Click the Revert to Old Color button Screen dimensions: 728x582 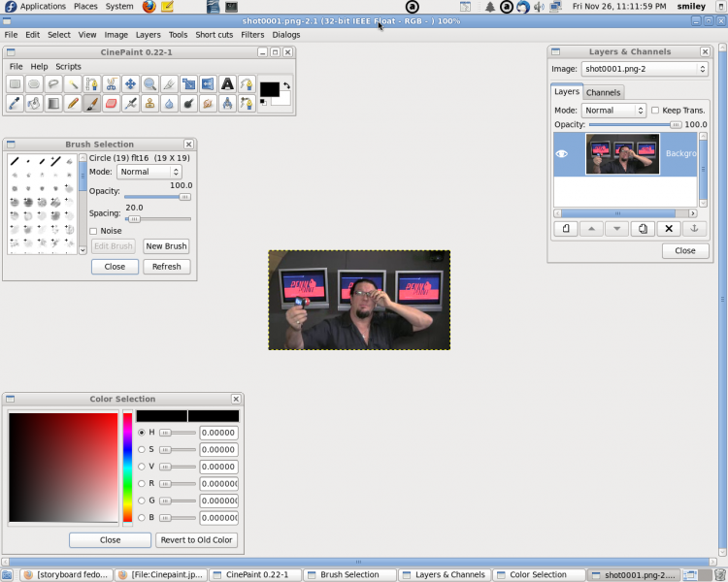[x=196, y=540]
